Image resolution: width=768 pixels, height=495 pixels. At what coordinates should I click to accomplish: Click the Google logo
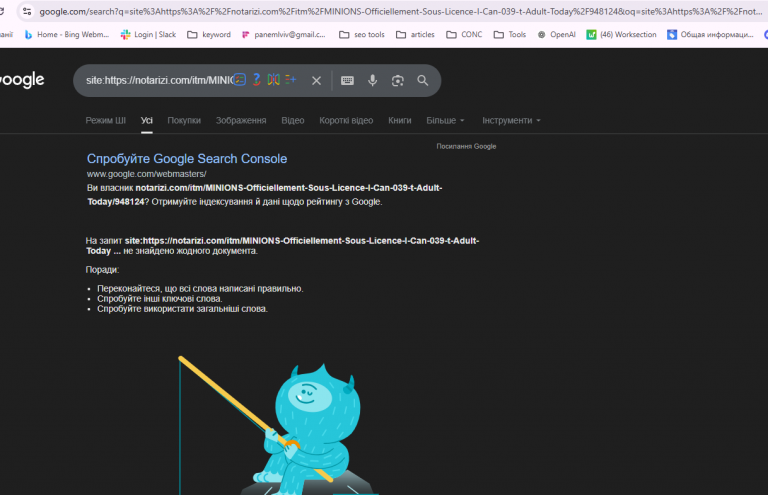(x=22, y=80)
